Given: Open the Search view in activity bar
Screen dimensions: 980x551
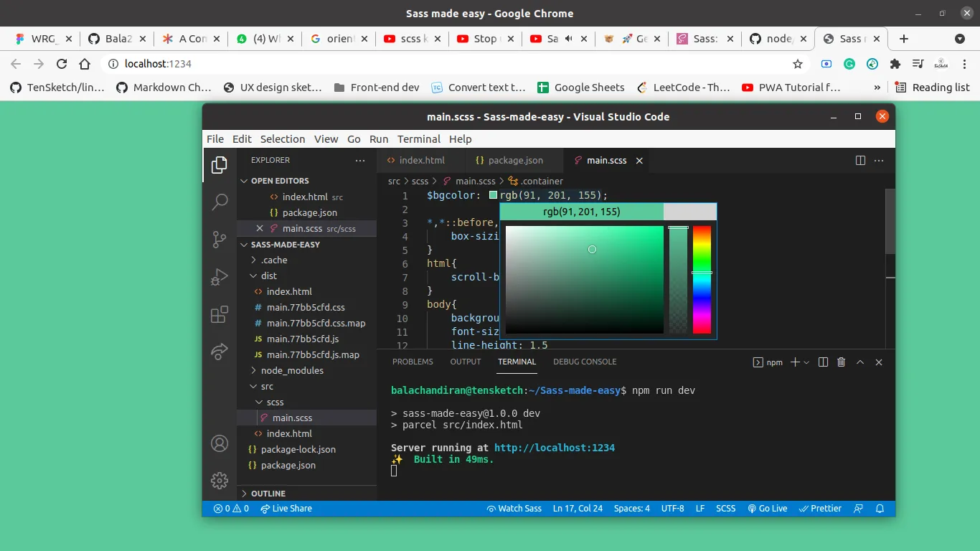Looking at the screenshot, I should click(220, 202).
